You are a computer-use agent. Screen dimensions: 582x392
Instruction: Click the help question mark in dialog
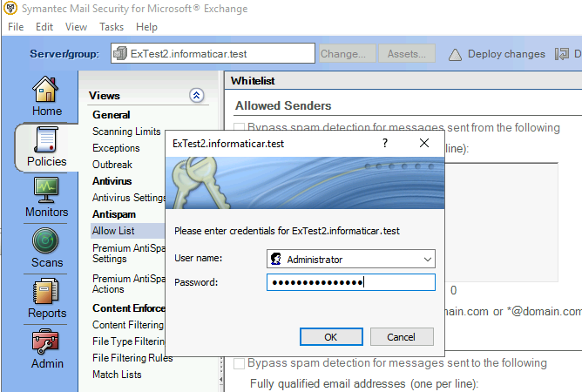pos(385,143)
